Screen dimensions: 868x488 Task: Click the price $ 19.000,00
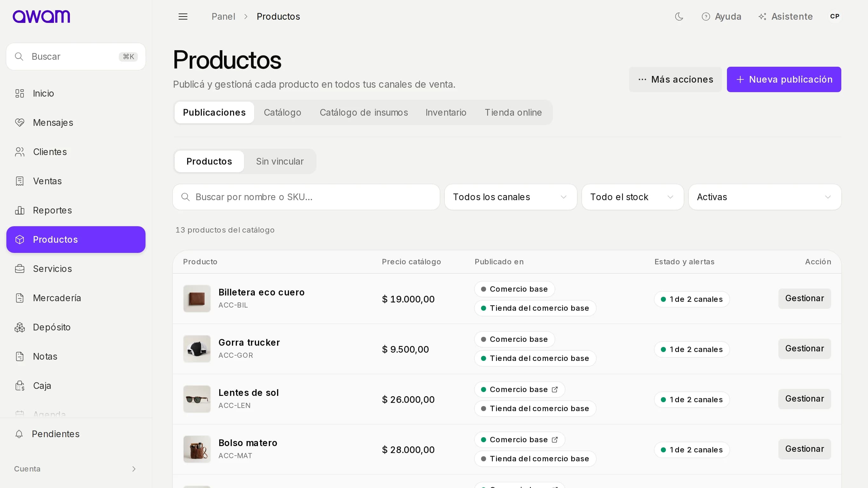pos(408,299)
